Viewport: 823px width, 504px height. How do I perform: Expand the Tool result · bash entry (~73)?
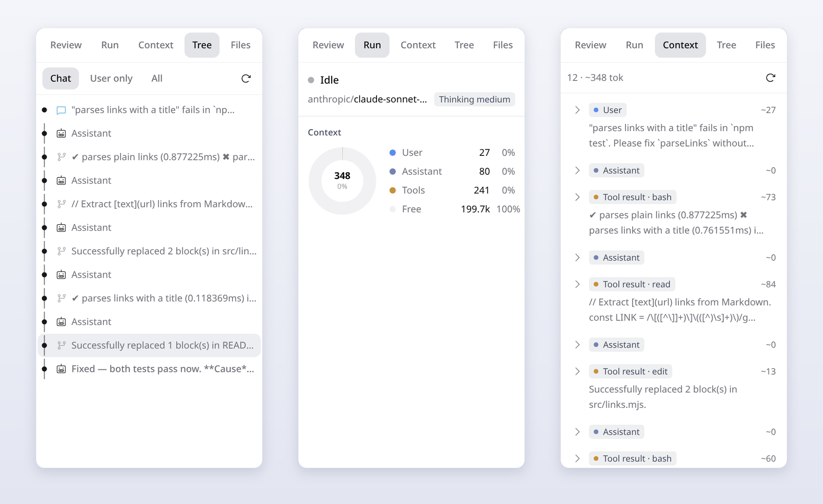point(577,197)
